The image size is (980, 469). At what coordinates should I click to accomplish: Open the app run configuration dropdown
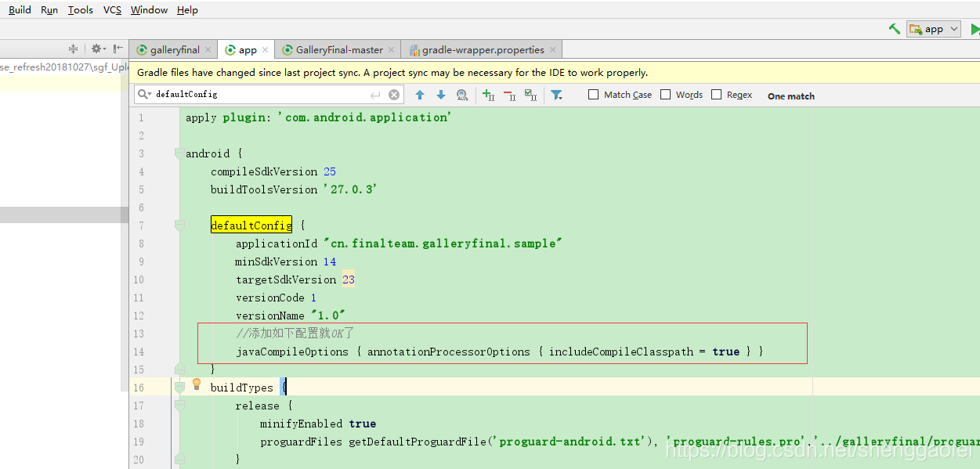[934, 29]
